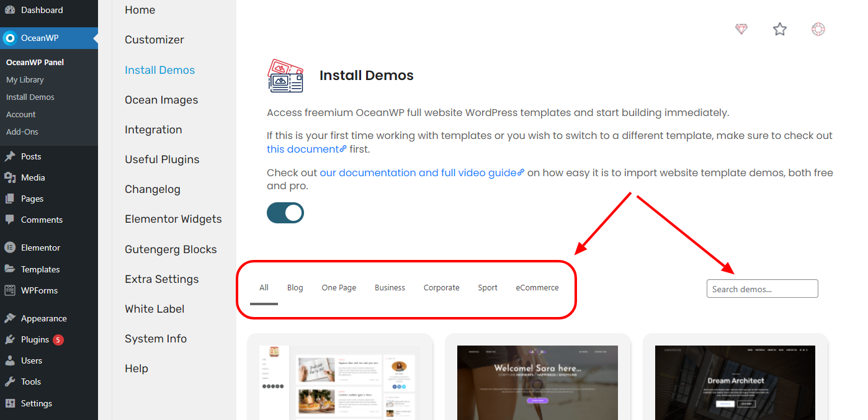Image resolution: width=868 pixels, height=420 pixels.
Task: Click the Pages icon in admin sidebar
Action: tap(10, 199)
